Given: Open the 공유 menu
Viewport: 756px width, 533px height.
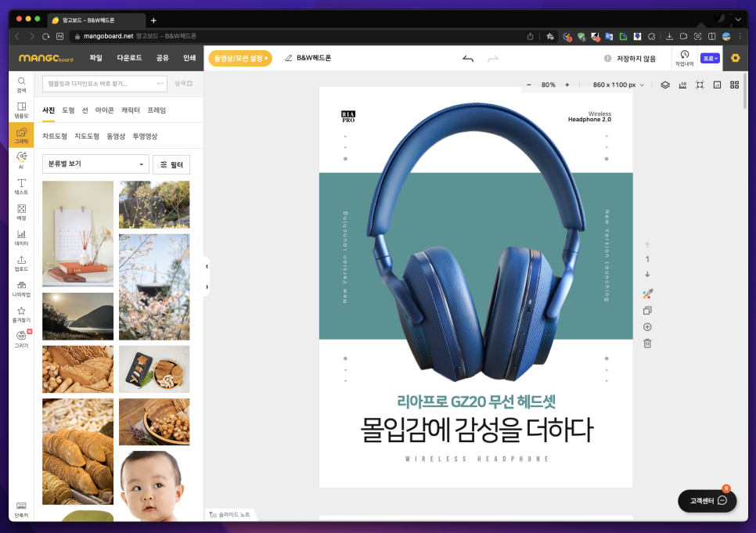Looking at the screenshot, I should click(163, 58).
